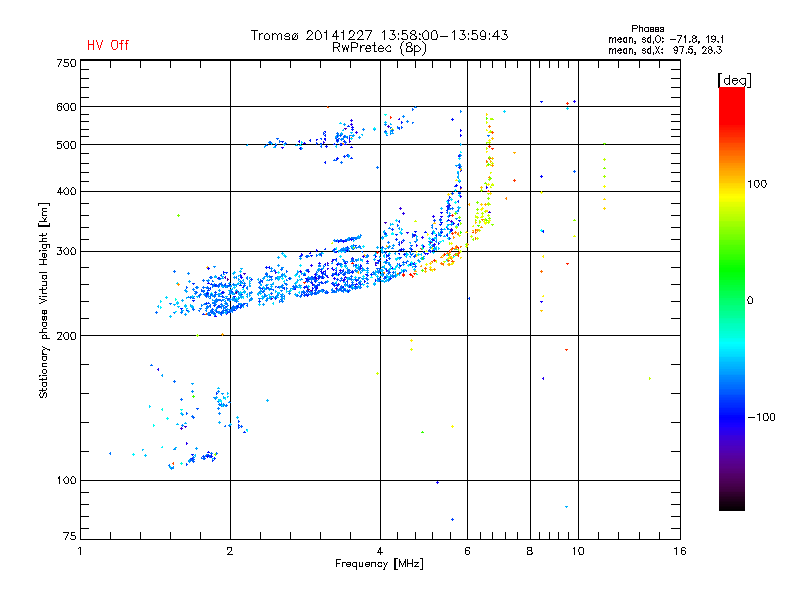
Task: Click the colorbar tick label '100'
Action: (x=757, y=184)
